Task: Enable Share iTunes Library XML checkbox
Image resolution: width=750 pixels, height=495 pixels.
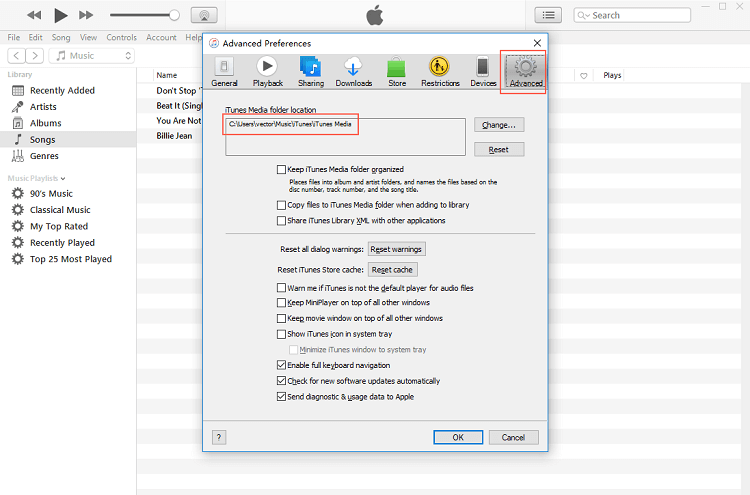Action: click(281, 221)
